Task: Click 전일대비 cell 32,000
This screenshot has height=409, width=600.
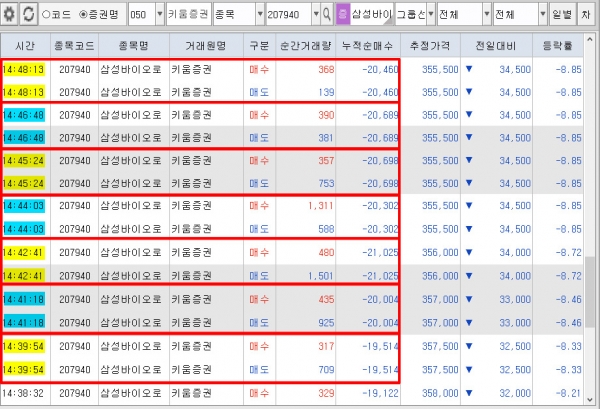Action: [x=515, y=393]
